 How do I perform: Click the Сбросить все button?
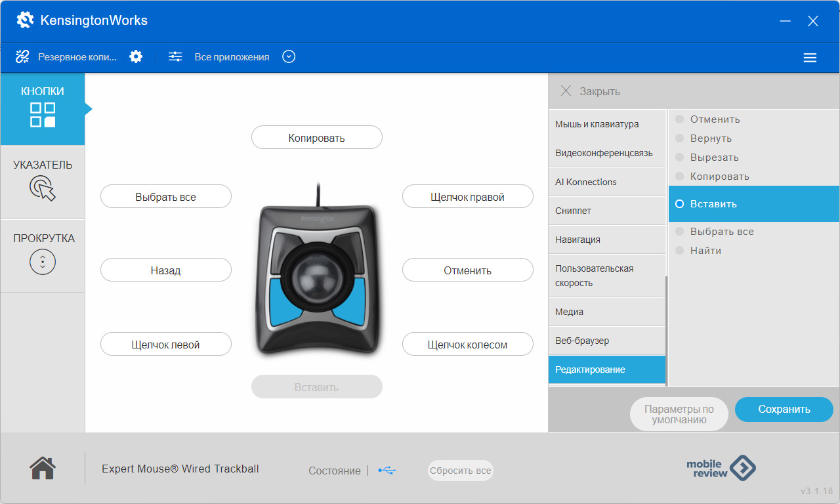point(461,471)
